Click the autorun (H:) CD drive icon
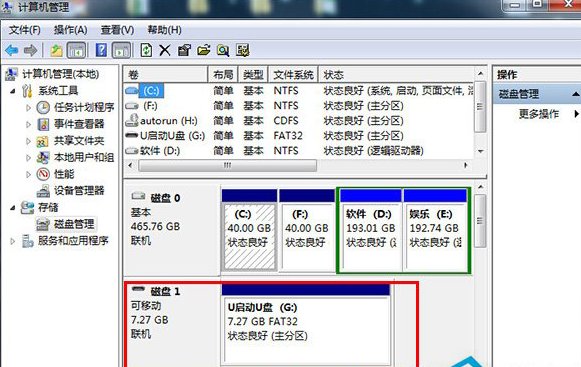581x367 pixels. click(132, 120)
